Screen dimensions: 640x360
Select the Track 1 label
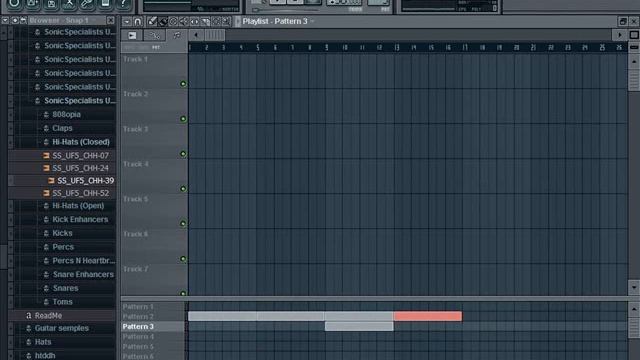click(136, 59)
